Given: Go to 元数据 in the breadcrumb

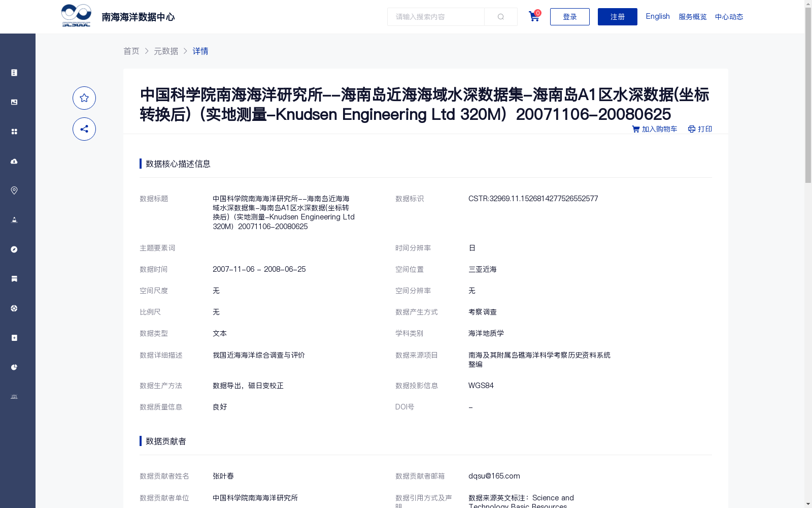Looking at the screenshot, I should pyautogui.click(x=166, y=51).
